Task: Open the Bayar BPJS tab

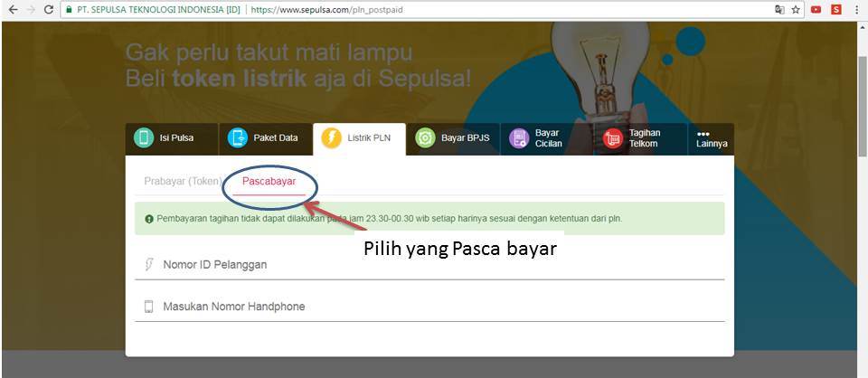Action: point(453,138)
